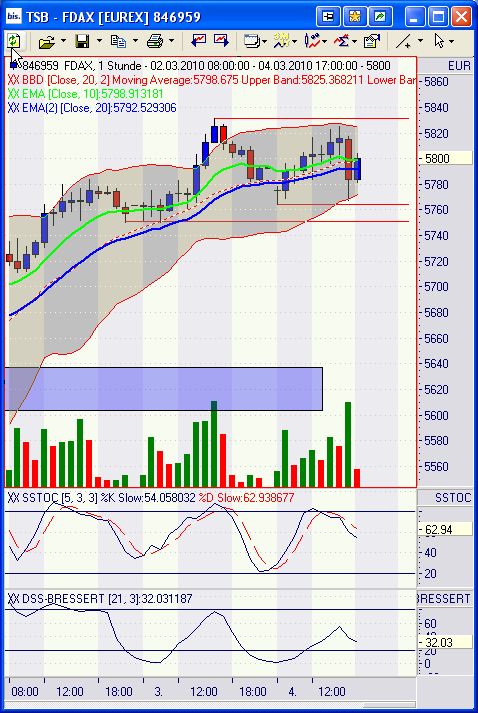Expand the window layout dropdown arrow
Viewport: 478px width, 713px height.
click(x=264, y=42)
